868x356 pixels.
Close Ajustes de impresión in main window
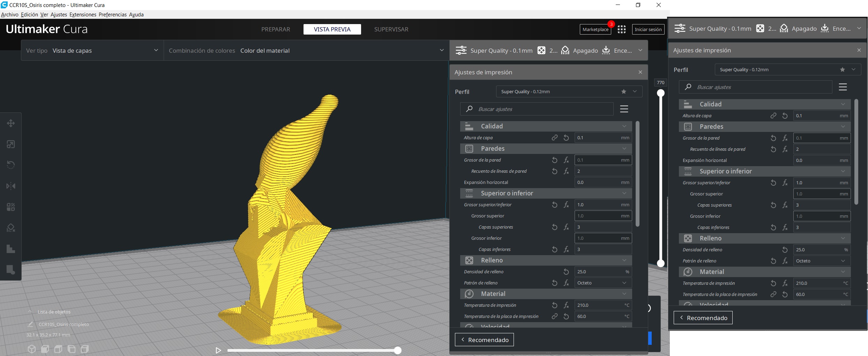click(640, 72)
